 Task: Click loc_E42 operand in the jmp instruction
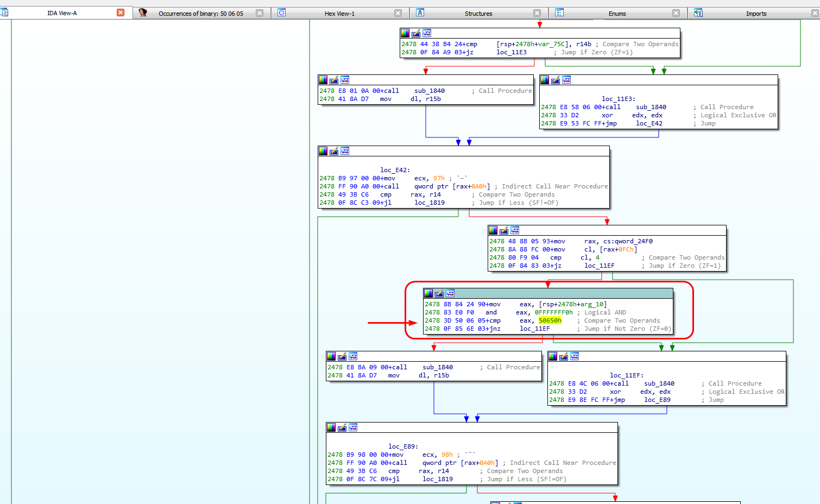[649, 123]
